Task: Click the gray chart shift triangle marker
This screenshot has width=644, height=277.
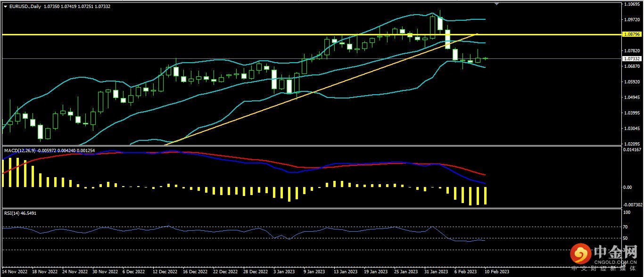Action: coord(496,4)
